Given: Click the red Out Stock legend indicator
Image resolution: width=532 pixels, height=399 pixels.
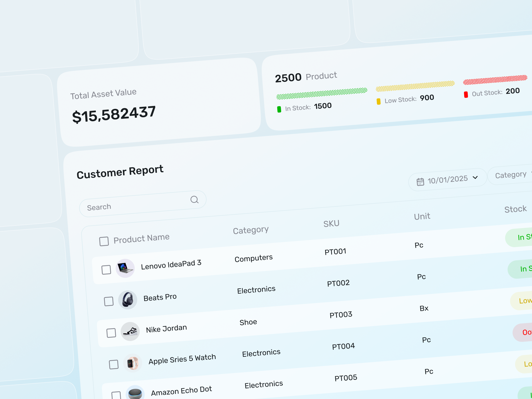Looking at the screenshot, I should (x=466, y=94).
